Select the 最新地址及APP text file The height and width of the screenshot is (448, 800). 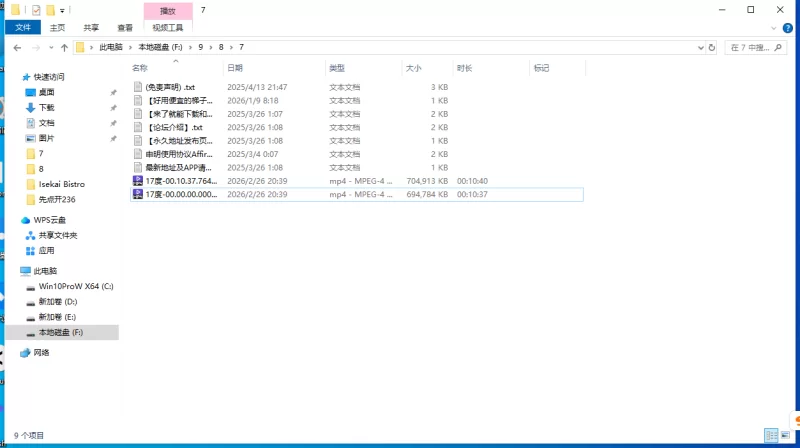click(x=179, y=167)
